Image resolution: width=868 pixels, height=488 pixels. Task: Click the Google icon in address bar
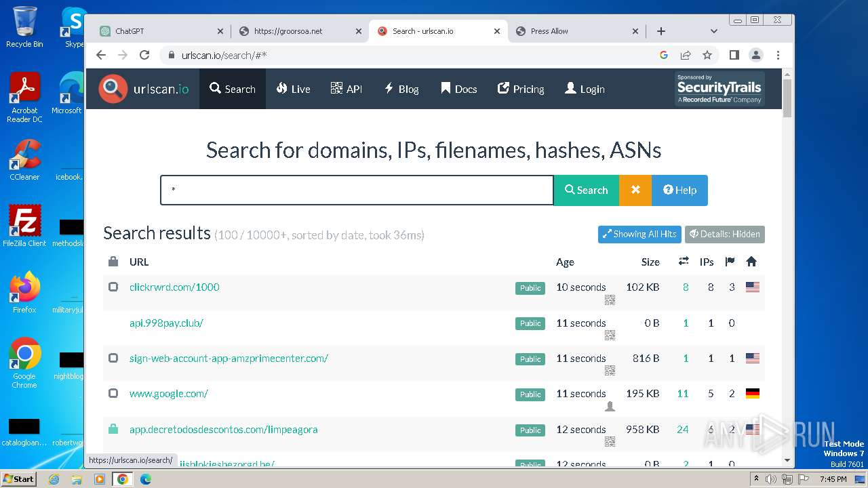pyautogui.click(x=664, y=56)
